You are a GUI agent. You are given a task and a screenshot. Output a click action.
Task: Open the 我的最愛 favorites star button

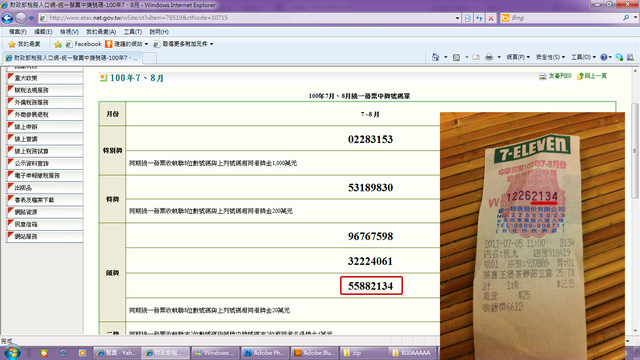point(24,44)
